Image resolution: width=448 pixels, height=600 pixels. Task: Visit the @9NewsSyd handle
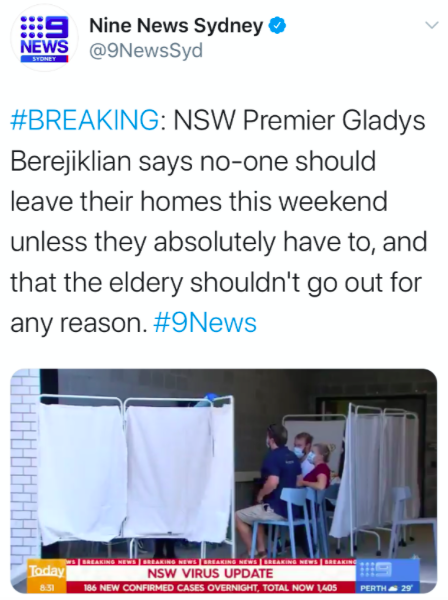point(146,51)
